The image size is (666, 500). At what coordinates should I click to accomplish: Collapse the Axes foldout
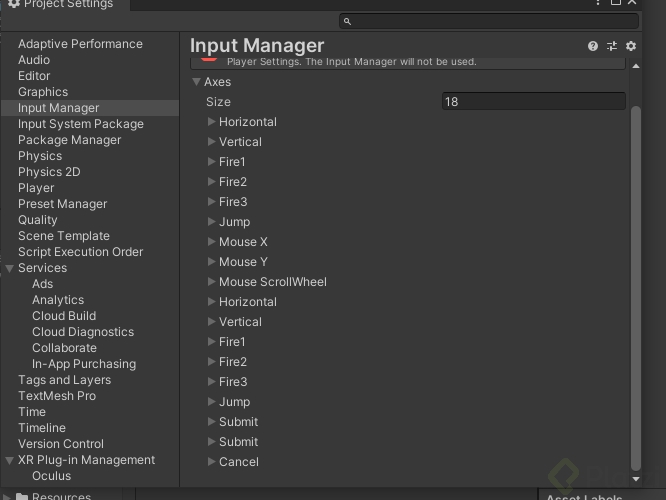click(x=196, y=82)
